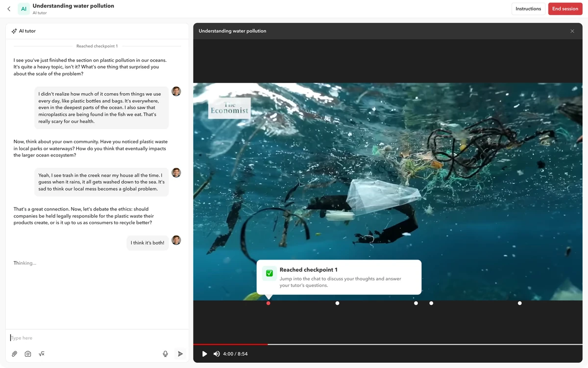Click user avatar beside 'I think it's both!'
Image resolution: width=588 pixels, height=368 pixels.
point(176,240)
